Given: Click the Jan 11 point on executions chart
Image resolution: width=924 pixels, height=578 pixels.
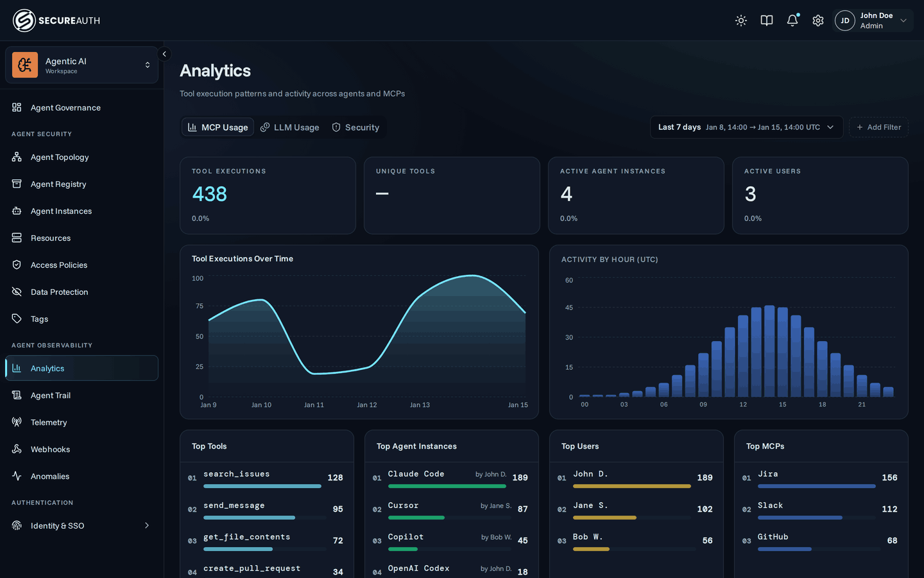Looking at the screenshot, I should pos(314,373).
